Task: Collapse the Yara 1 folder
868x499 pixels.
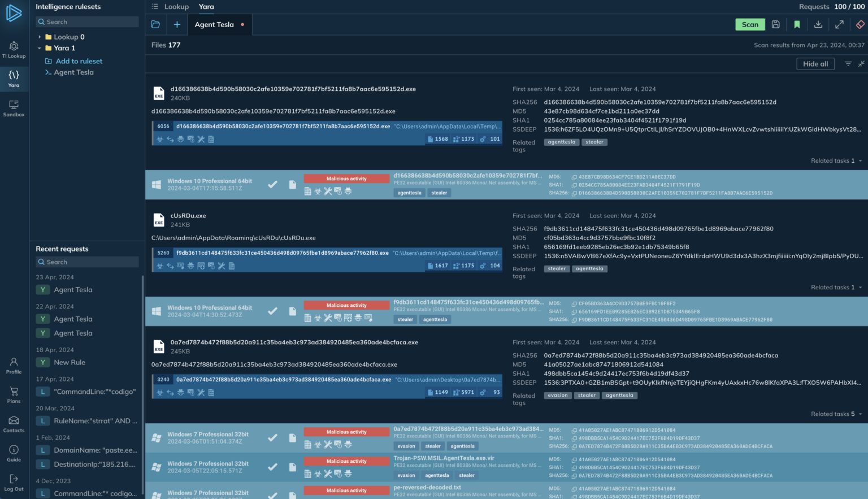Action: pos(39,48)
